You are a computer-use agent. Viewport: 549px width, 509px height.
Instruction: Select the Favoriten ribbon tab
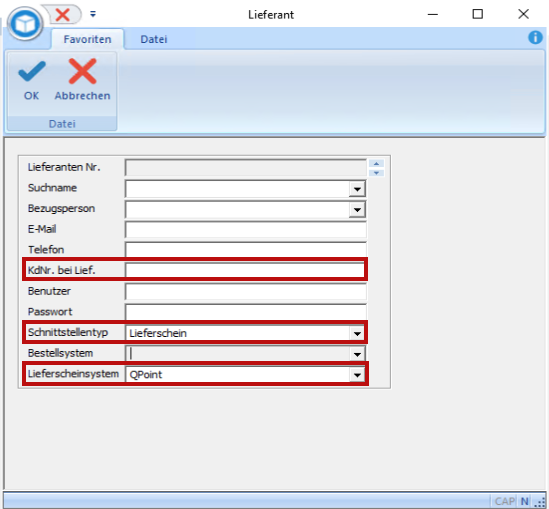click(88, 39)
